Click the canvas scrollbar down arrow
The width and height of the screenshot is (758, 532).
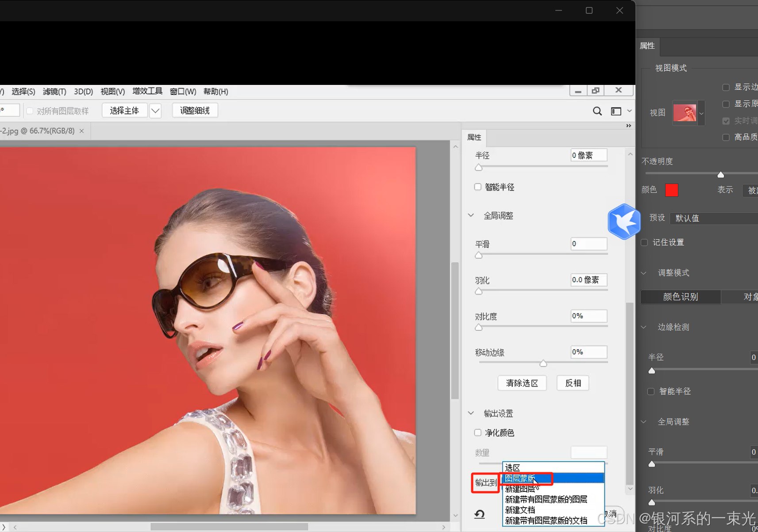click(x=455, y=516)
